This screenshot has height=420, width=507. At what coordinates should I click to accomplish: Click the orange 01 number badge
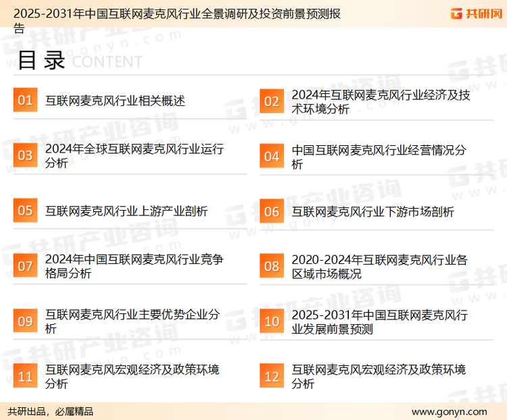[x=25, y=100]
